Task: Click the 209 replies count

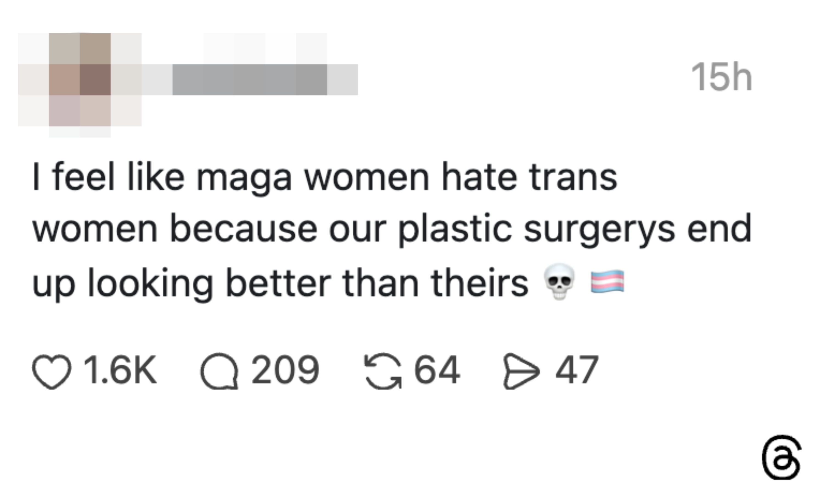Action: (285, 370)
